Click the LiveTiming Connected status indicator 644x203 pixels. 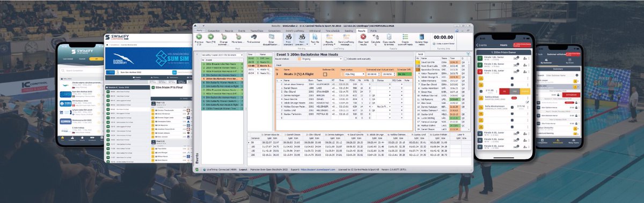coord(221,169)
